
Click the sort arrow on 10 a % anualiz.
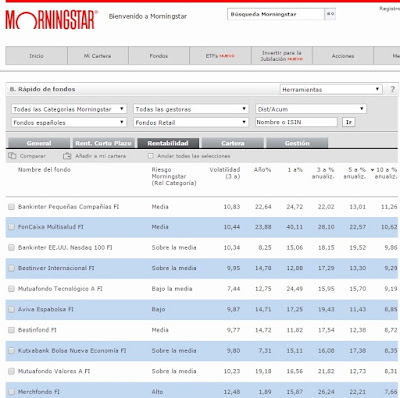(372, 170)
